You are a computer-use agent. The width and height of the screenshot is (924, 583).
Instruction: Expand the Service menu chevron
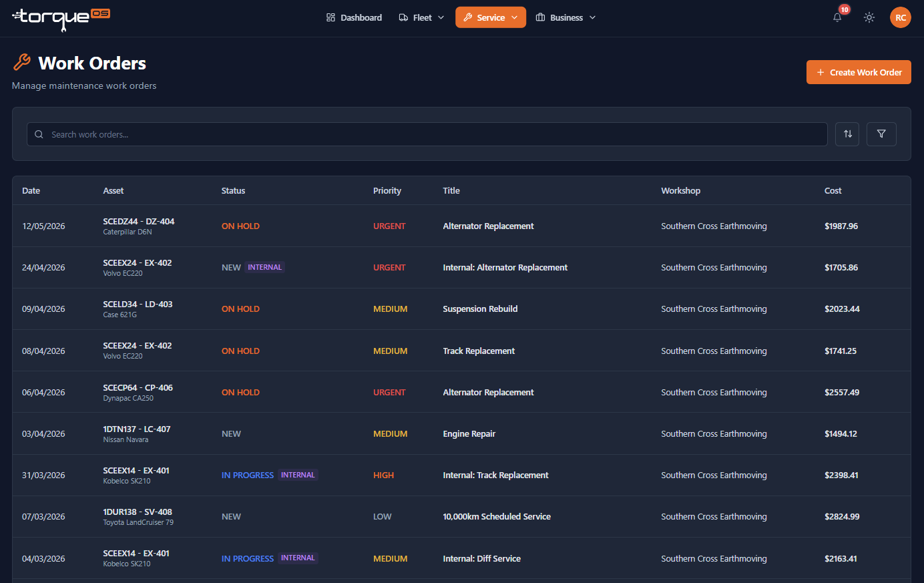click(x=514, y=17)
